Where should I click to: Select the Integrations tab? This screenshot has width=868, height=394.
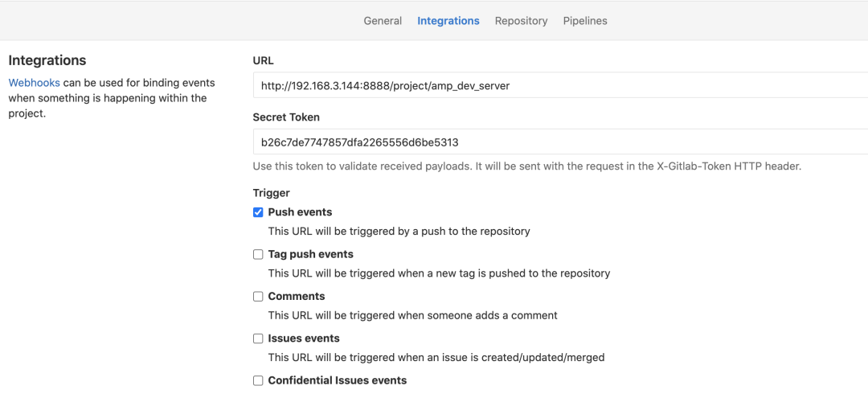(448, 21)
